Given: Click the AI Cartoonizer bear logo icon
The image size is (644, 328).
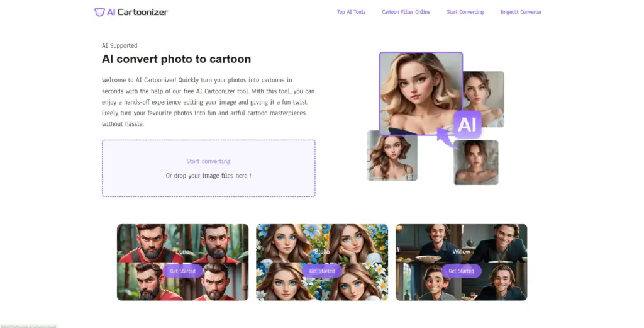Looking at the screenshot, I should click(x=99, y=12).
